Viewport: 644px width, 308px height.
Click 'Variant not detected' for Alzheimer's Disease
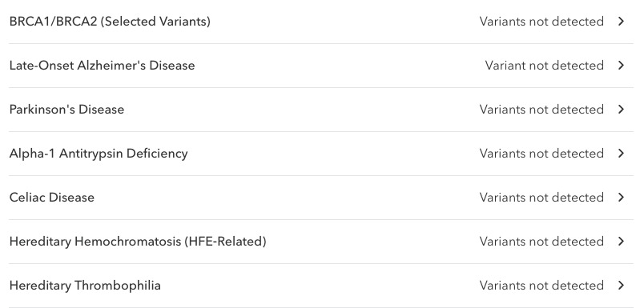click(x=544, y=66)
